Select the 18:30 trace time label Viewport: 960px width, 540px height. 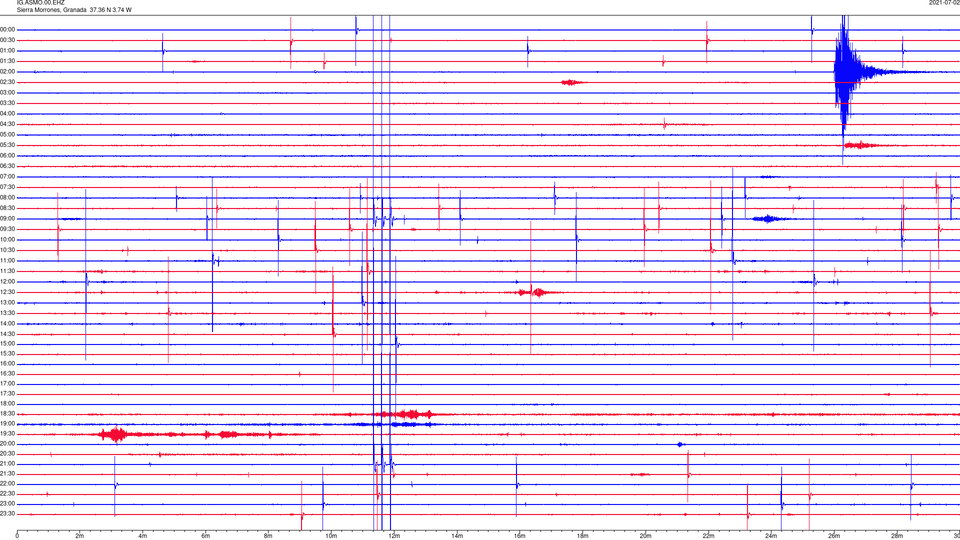[8, 414]
